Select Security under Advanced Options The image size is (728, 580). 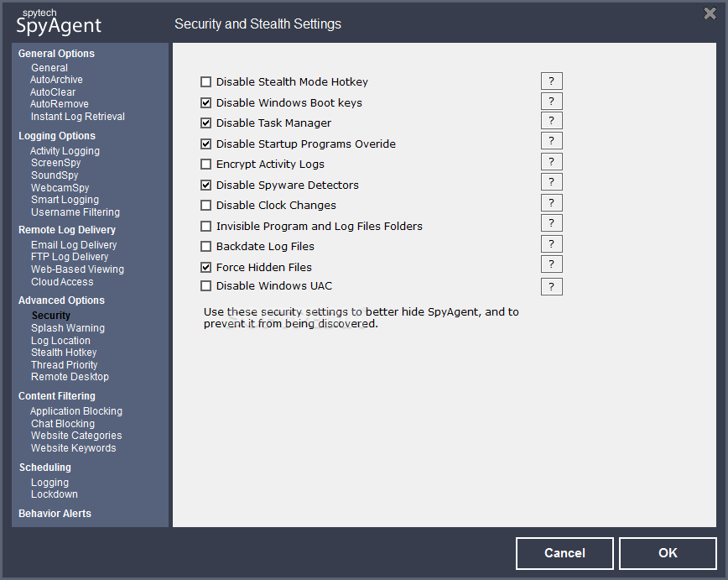pos(50,316)
